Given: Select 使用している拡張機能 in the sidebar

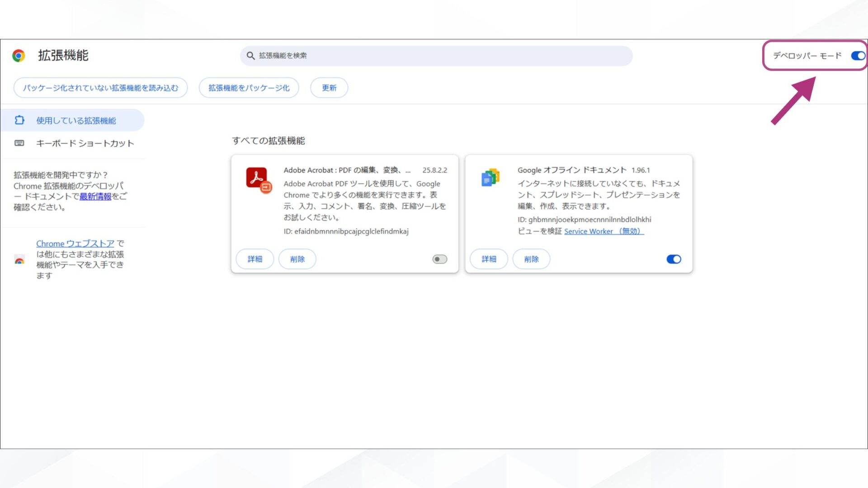Looking at the screenshot, I should coord(75,120).
